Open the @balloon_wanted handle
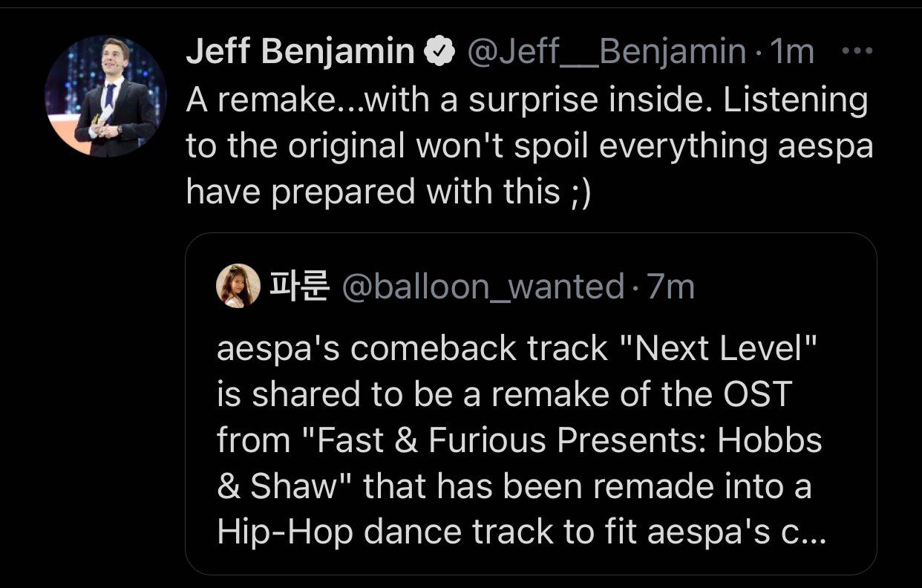The image size is (922, 588). (483, 287)
